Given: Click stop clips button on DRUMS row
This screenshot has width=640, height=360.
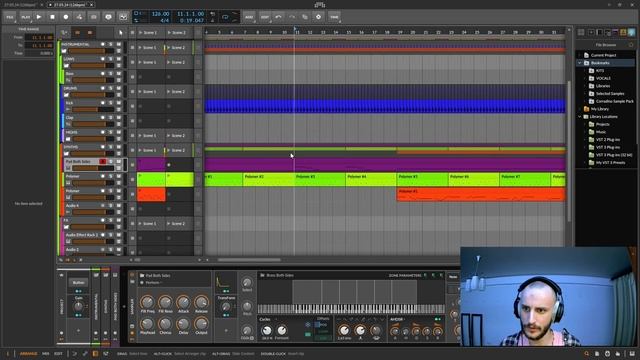Looking at the screenshot, I should click(x=132, y=91).
